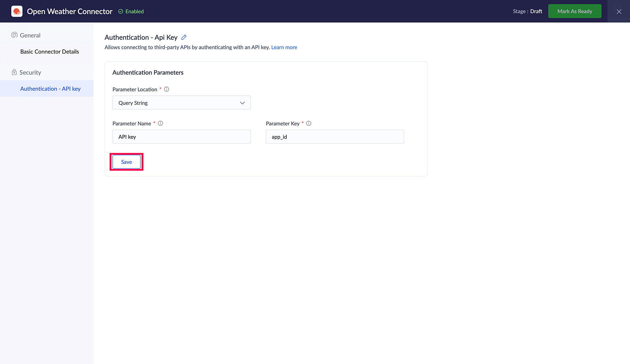This screenshot has height=364, width=630.
Task: Click the Parameter Key field containing app_id
Action: 335,137
